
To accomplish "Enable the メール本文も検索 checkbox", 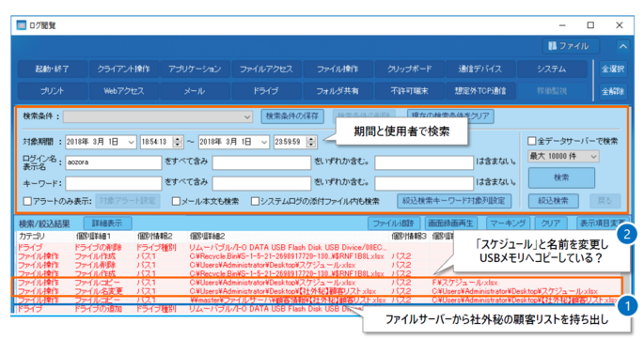I will (x=176, y=201).
